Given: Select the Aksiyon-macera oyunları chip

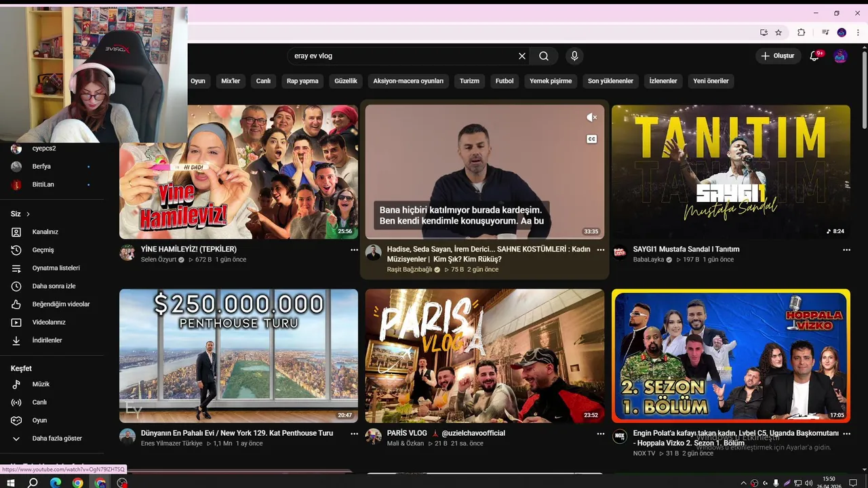Looking at the screenshot, I should click(408, 81).
